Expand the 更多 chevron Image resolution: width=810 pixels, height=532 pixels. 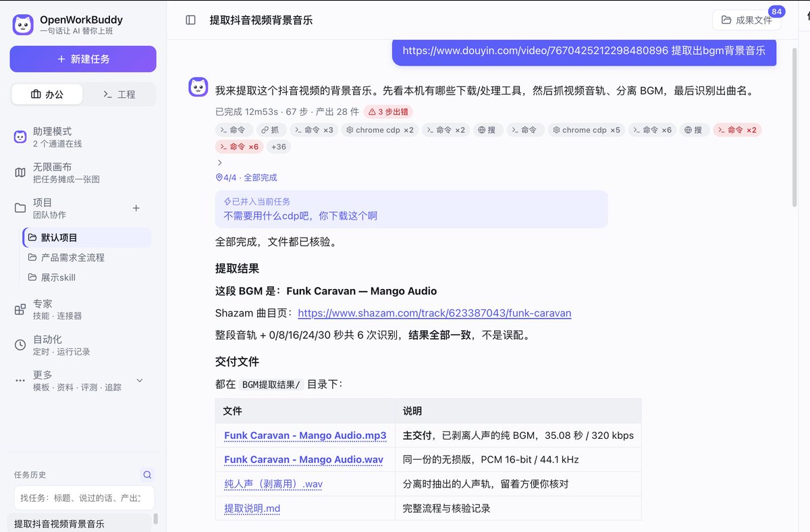[140, 380]
